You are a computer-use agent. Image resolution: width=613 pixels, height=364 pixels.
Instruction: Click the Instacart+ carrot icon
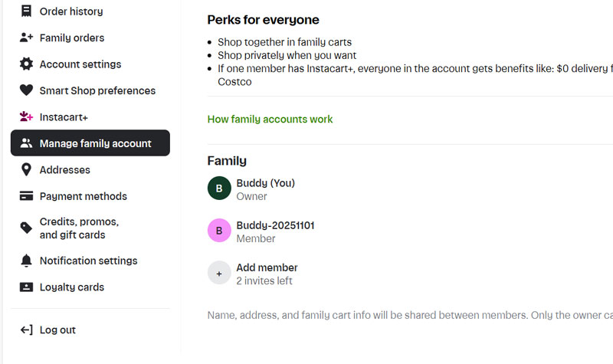(x=26, y=117)
